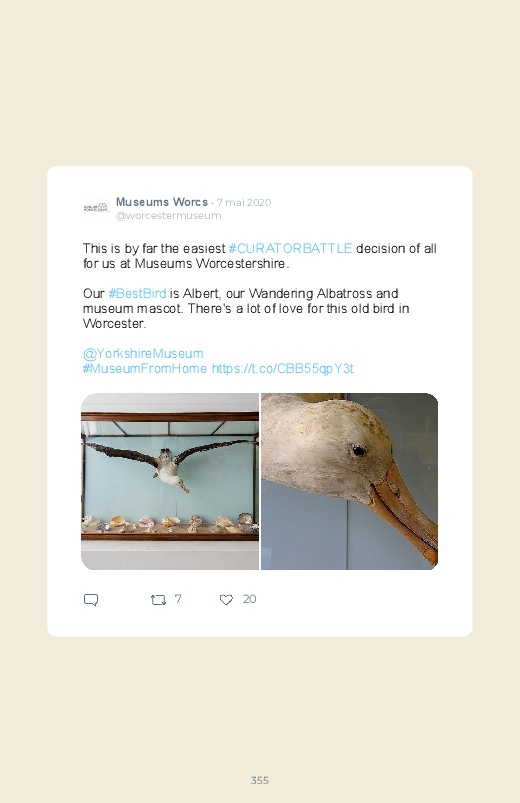Open the Museums Worcs profile avatar

point(96,207)
